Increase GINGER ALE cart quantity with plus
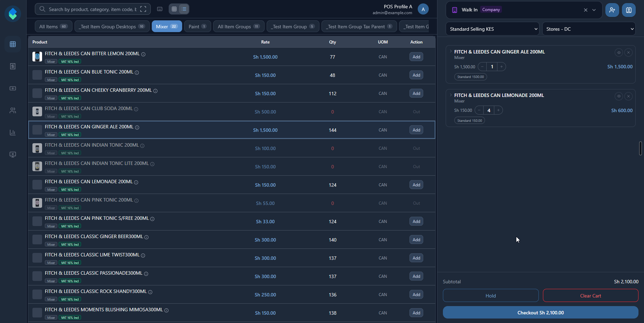Viewport: 644px width, 323px height. [502, 67]
